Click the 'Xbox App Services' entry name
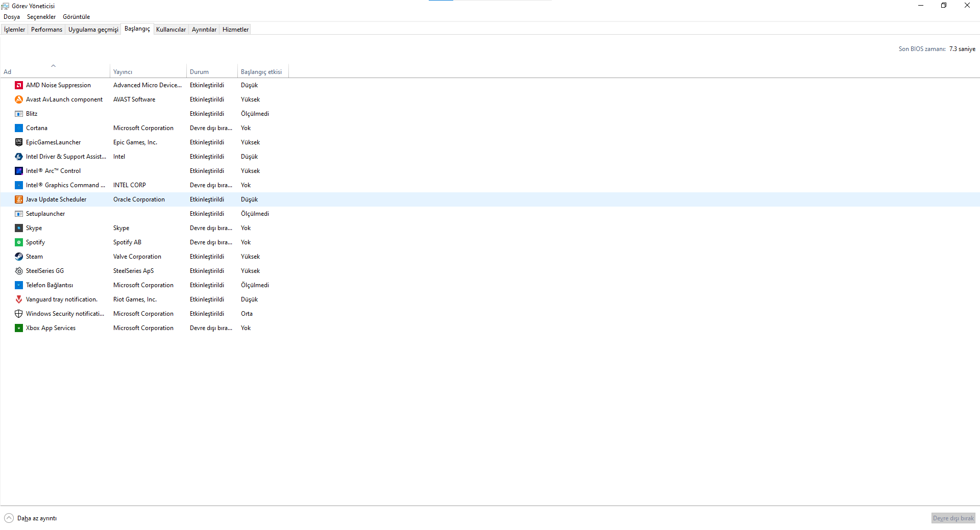Viewport: 980px width, 530px height. pyautogui.click(x=51, y=328)
